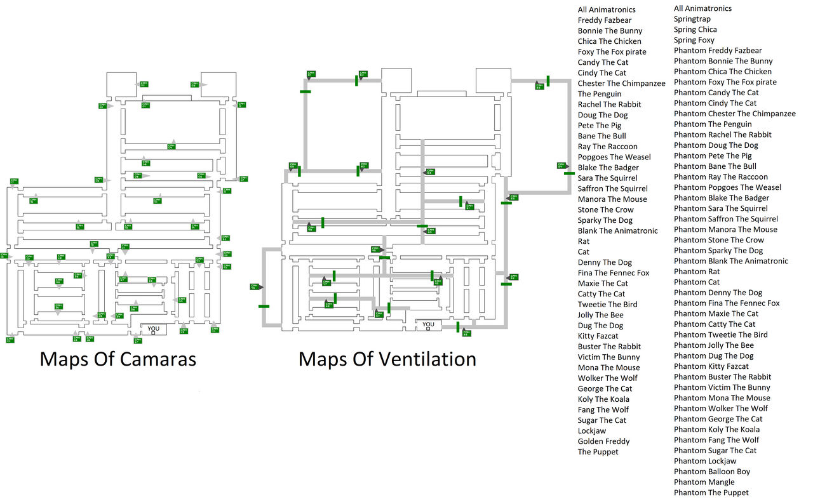Select CAM 04 on the camera map
This screenshot has height=504, width=813.
point(171,147)
